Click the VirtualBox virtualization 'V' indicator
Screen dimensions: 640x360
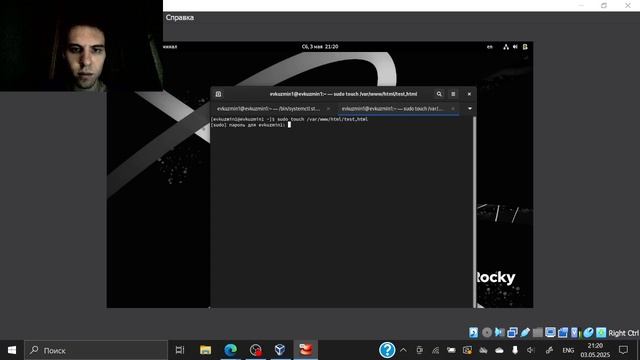tap(575, 333)
